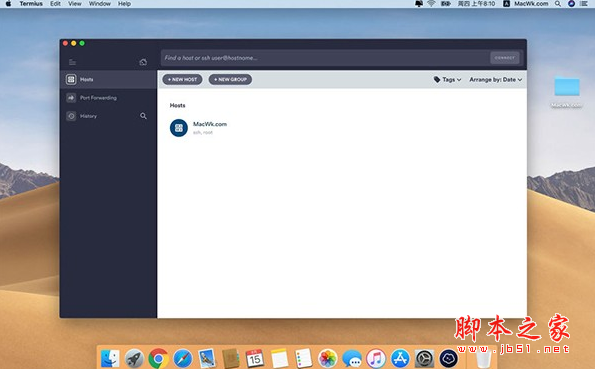Open the Termius menu
595x369 pixels.
(31, 4)
